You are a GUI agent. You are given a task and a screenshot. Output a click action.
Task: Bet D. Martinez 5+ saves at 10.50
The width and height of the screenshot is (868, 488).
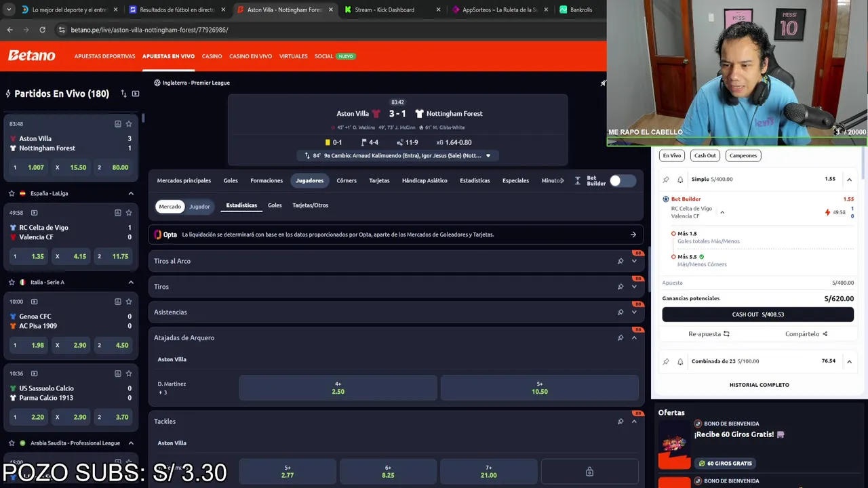coord(539,388)
